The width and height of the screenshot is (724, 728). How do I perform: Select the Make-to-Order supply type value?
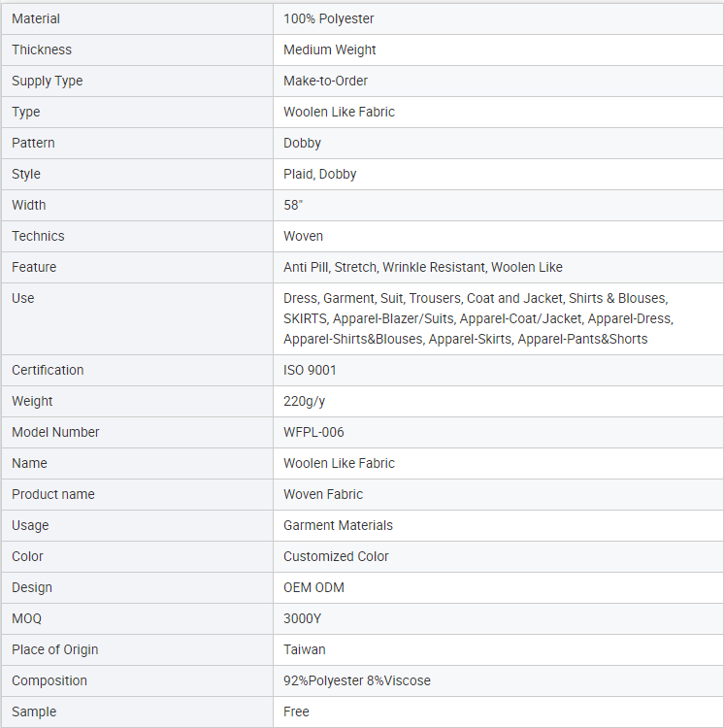click(325, 81)
